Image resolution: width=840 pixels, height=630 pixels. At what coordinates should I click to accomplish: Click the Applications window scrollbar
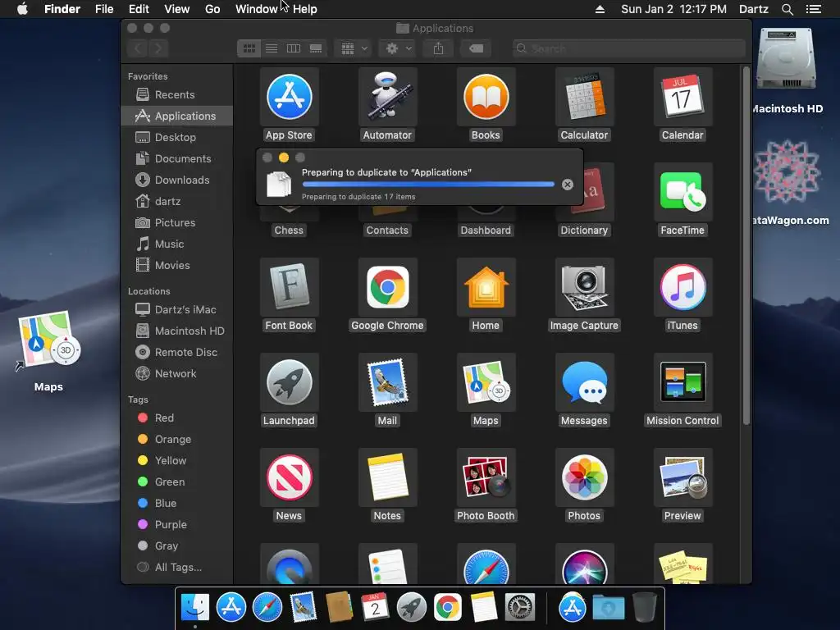point(746,246)
